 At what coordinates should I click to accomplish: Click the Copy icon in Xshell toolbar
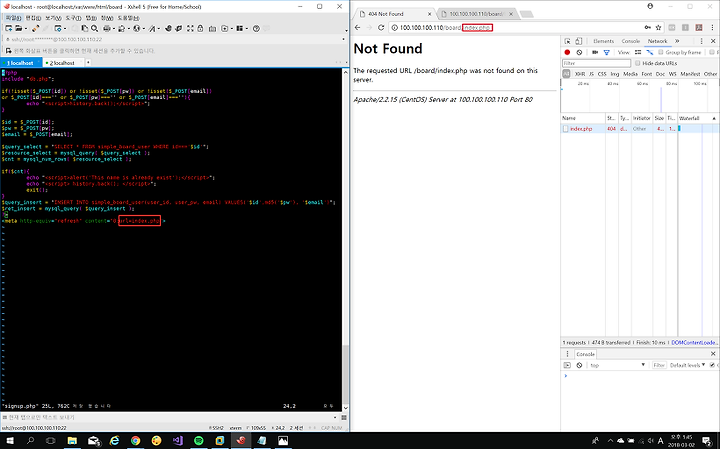pos(85,28)
